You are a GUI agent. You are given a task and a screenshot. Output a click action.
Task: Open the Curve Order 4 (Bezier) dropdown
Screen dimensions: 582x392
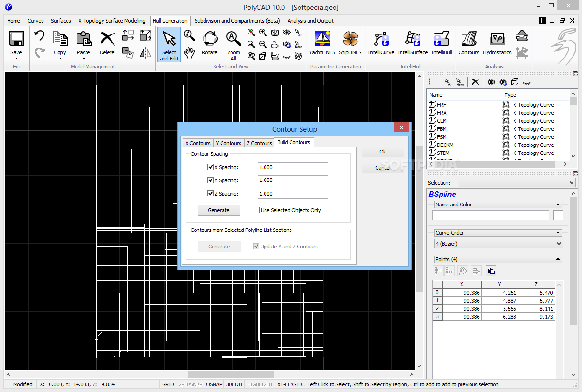(x=498, y=244)
